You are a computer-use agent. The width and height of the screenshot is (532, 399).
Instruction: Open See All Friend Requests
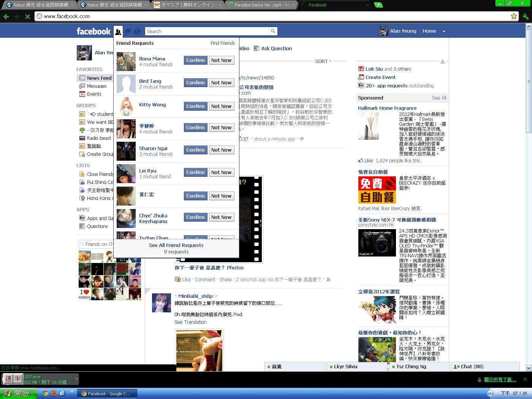click(176, 245)
